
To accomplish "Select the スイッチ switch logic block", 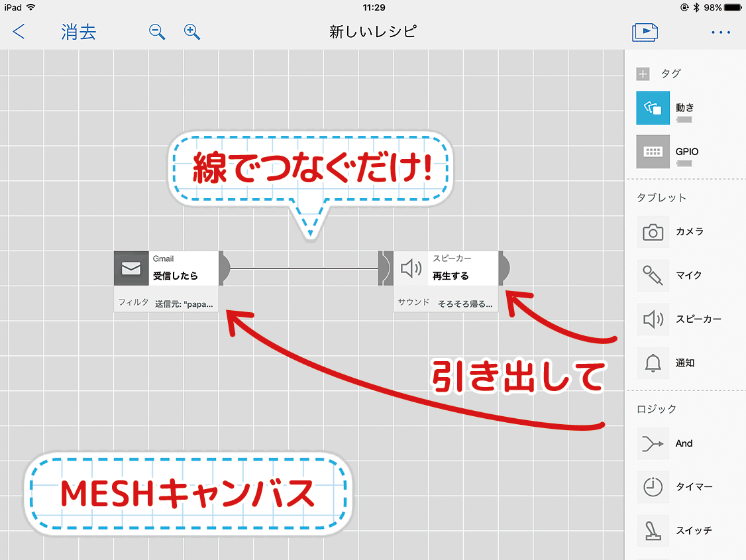I will pyautogui.click(x=653, y=530).
